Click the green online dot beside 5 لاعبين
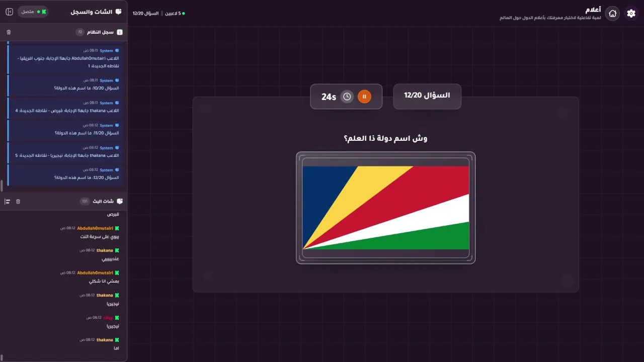Image resolution: width=644 pixels, height=362 pixels. tap(183, 13)
